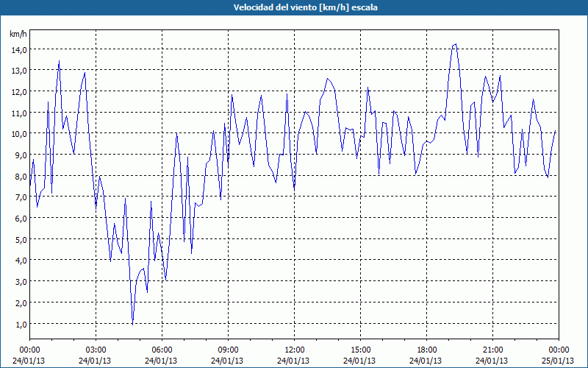This screenshot has width=588, height=368.
Task: Click the 12:00 time axis label
Action: point(295,350)
